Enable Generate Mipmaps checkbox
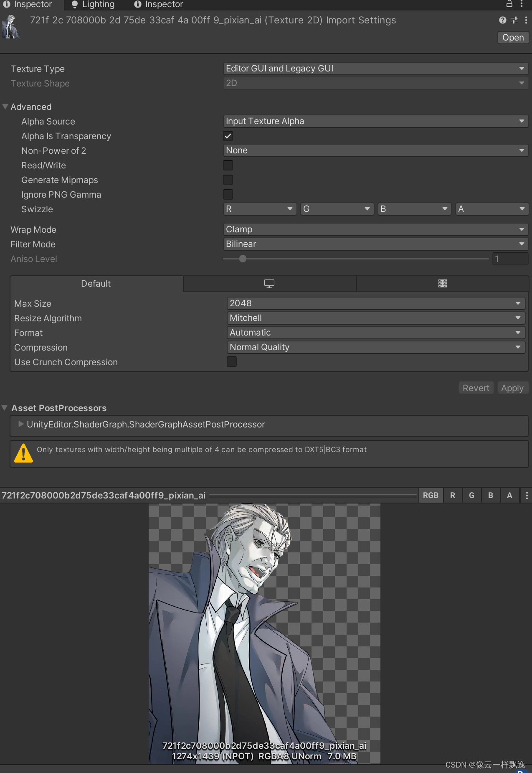This screenshot has height=773, width=532. click(228, 180)
